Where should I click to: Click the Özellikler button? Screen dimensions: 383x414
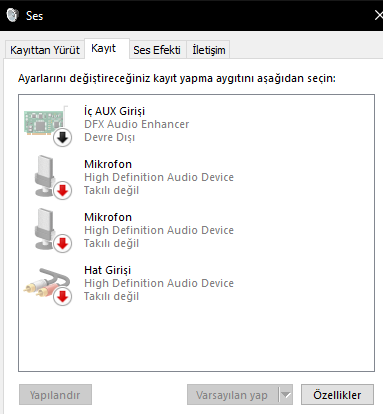click(x=337, y=395)
